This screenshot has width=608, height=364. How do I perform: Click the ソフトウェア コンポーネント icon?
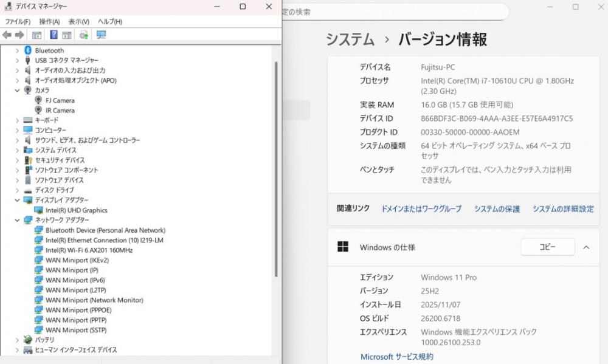tap(29, 170)
